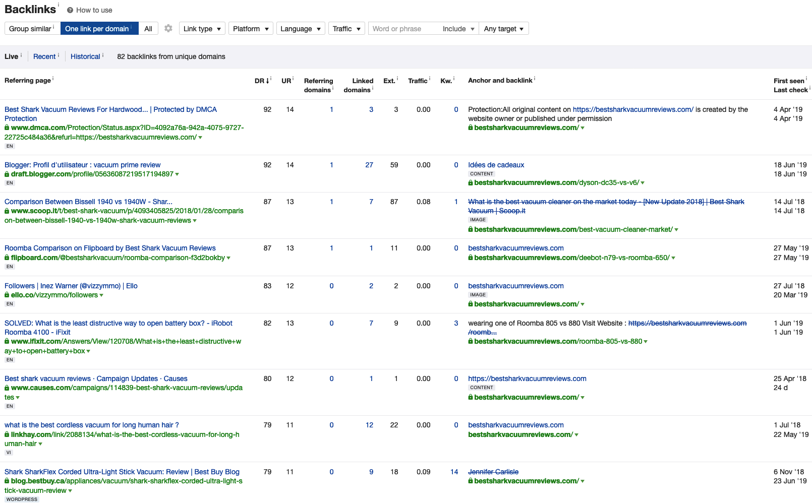812x504 pixels.
Task: Open the Idées de cadeaux anchor link
Action: (x=496, y=165)
